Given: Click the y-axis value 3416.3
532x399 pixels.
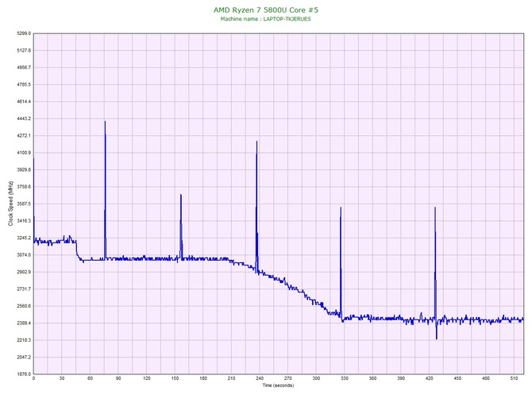Looking at the screenshot, I should click(24, 221).
